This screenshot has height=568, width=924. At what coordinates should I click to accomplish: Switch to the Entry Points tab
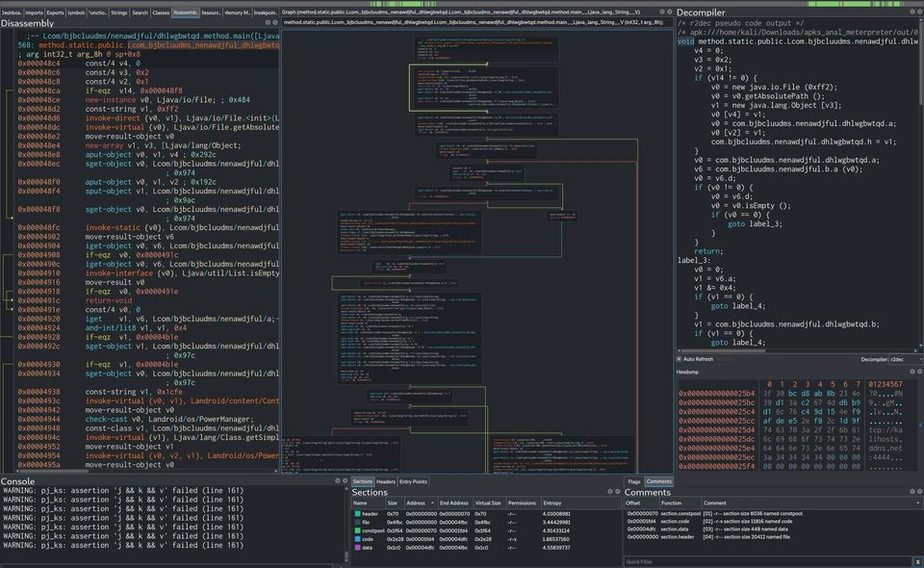[413, 482]
